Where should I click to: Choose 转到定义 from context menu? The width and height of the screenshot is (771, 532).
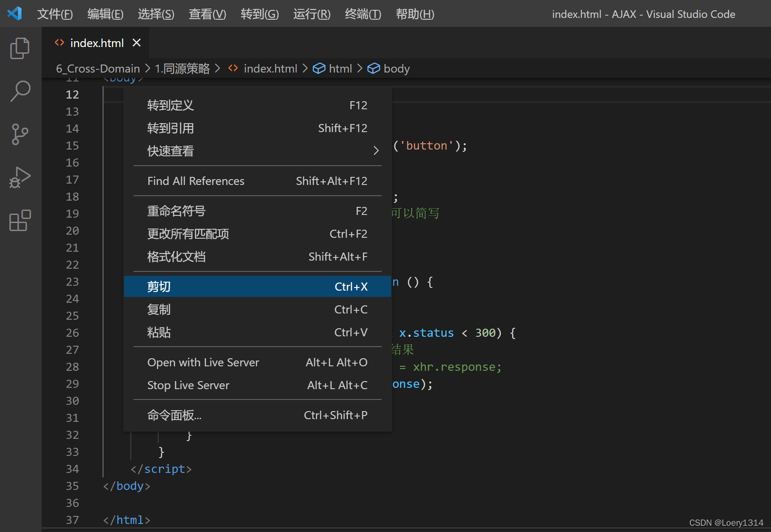(258, 105)
